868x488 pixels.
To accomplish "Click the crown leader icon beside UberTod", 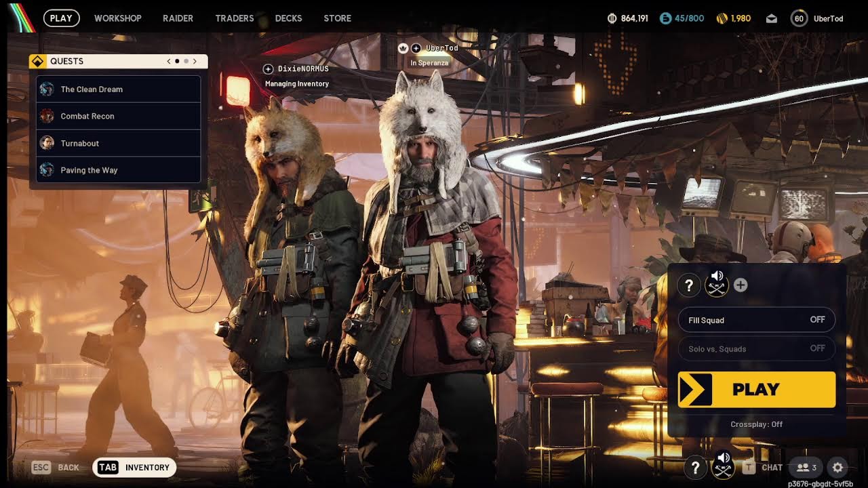I will coord(403,48).
